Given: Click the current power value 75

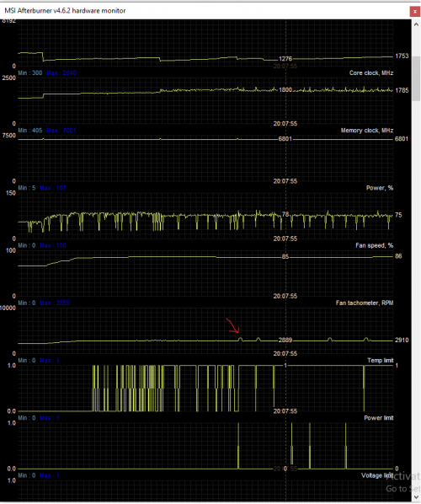Looking at the screenshot, I should point(398,215).
